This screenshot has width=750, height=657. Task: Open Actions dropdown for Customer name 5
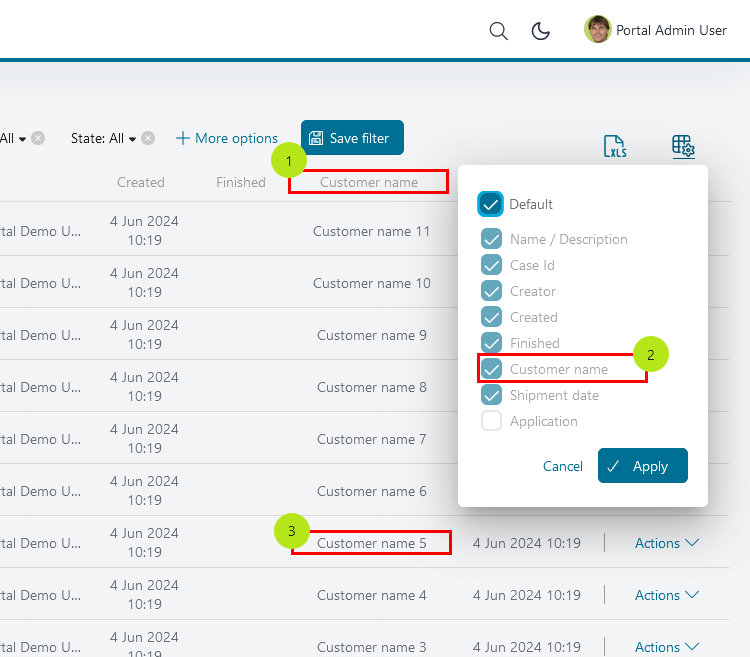(667, 543)
